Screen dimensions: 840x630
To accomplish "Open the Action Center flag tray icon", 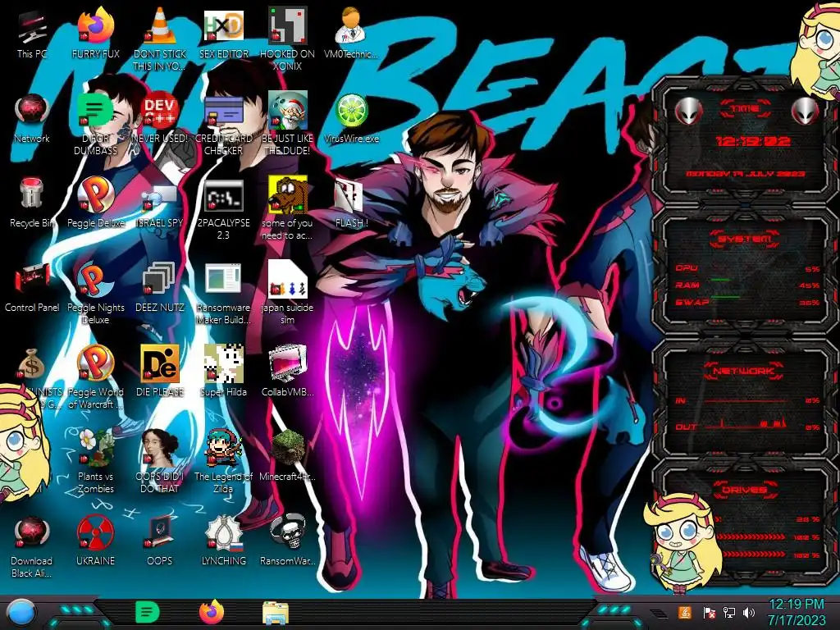I will click(709, 612).
